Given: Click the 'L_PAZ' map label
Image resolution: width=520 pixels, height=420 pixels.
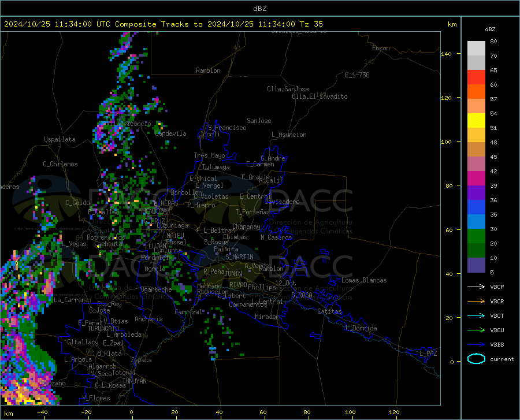Looking at the screenshot, I should tap(428, 354).
